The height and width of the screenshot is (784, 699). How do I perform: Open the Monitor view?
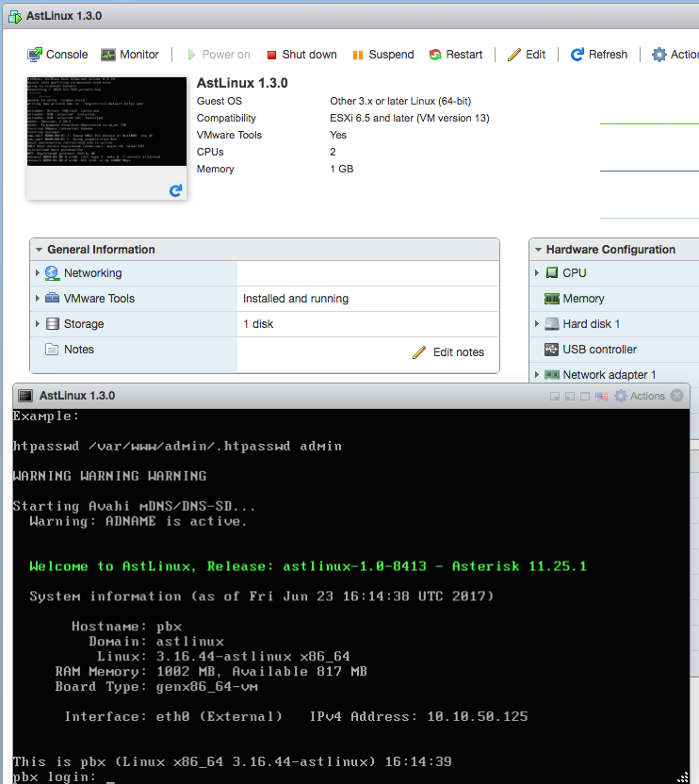(x=129, y=55)
